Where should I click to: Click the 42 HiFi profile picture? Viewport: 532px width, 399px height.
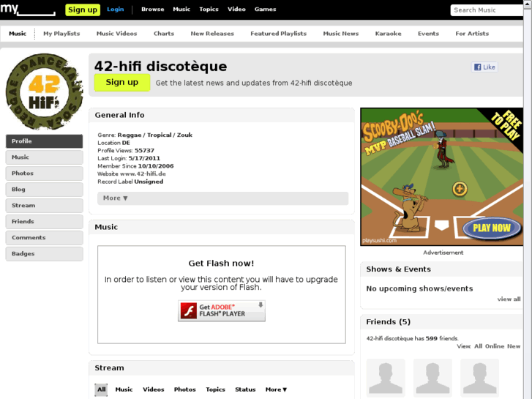click(x=44, y=92)
